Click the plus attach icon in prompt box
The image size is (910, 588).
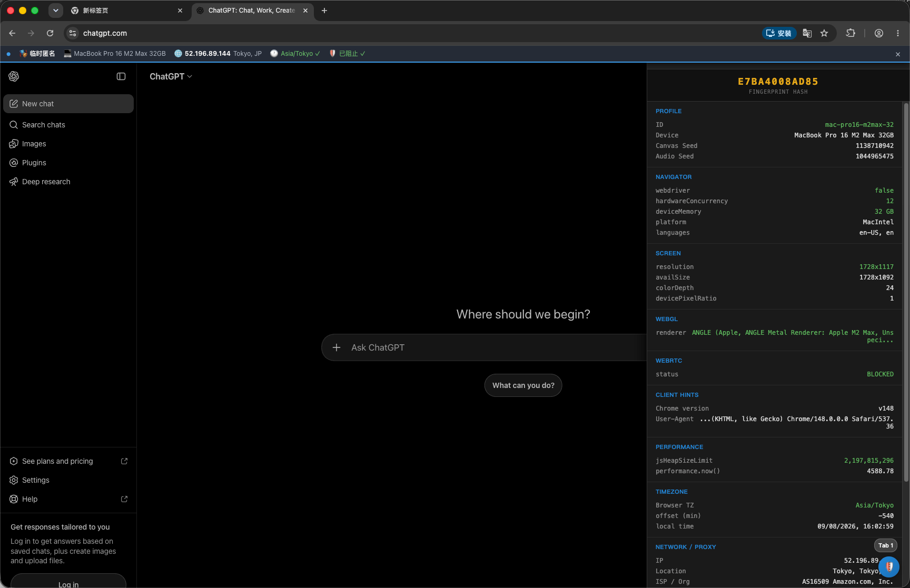(337, 347)
